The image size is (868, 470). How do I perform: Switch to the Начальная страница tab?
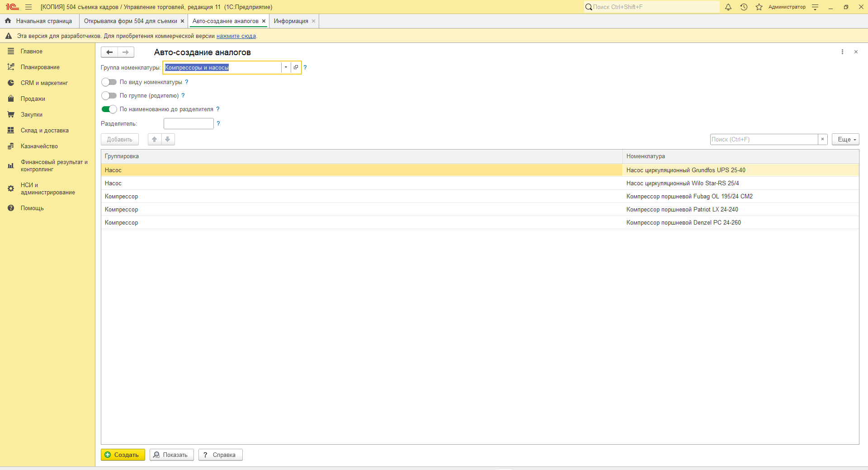(39, 21)
